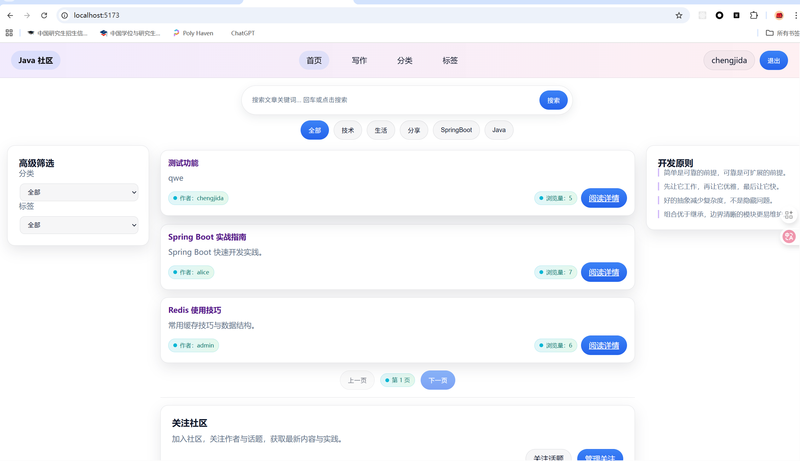Click the 关注话题 button in 关注社区
The image size is (800, 461).
coord(548,456)
